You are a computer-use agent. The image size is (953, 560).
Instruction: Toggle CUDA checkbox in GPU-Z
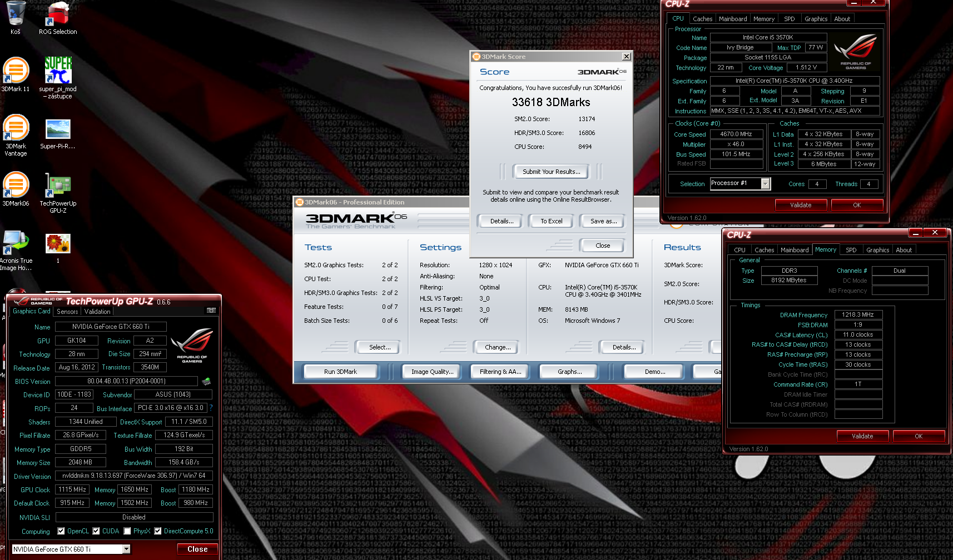point(96,531)
